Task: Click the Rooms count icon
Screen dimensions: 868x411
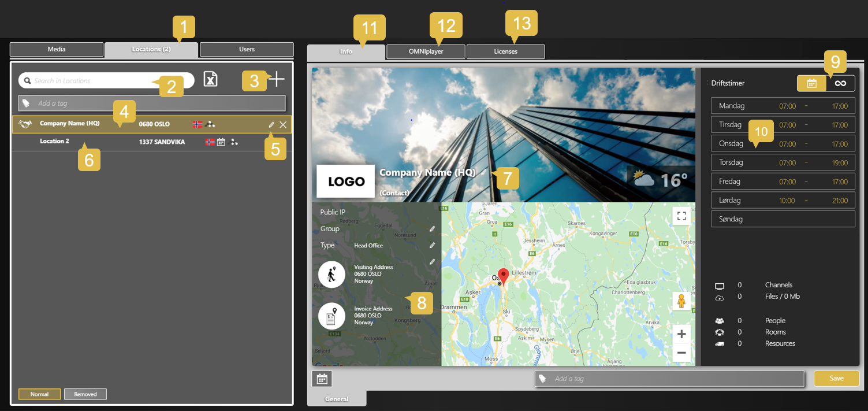Action: click(x=720, y=332)
